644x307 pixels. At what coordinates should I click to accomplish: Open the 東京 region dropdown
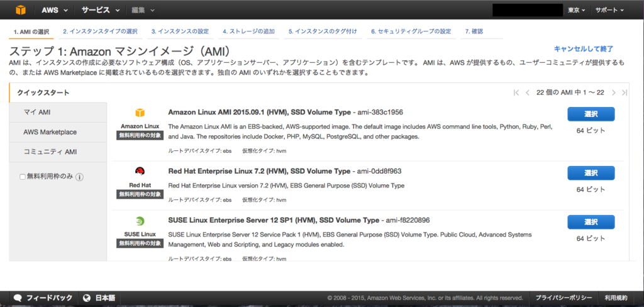(x=577, y=10)
